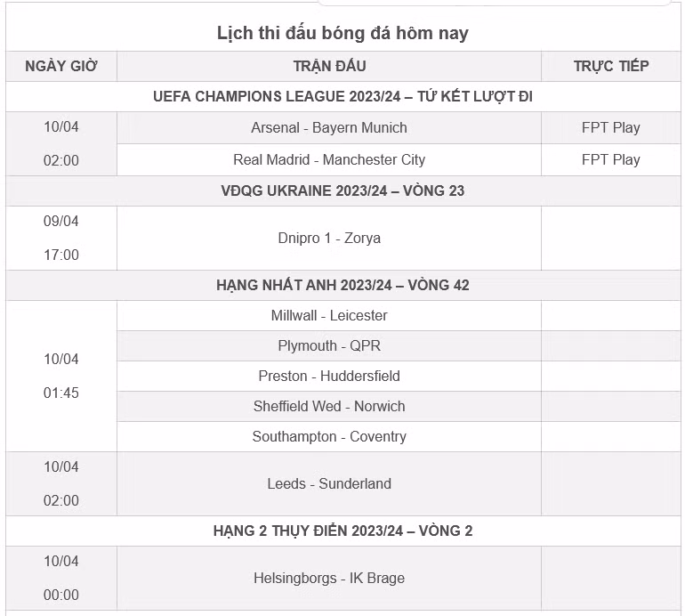This screenshot has height=616, width=685.
Task: Click Hạng Nhất Anh Vòng 42 heading
Action: coord(342,285)
